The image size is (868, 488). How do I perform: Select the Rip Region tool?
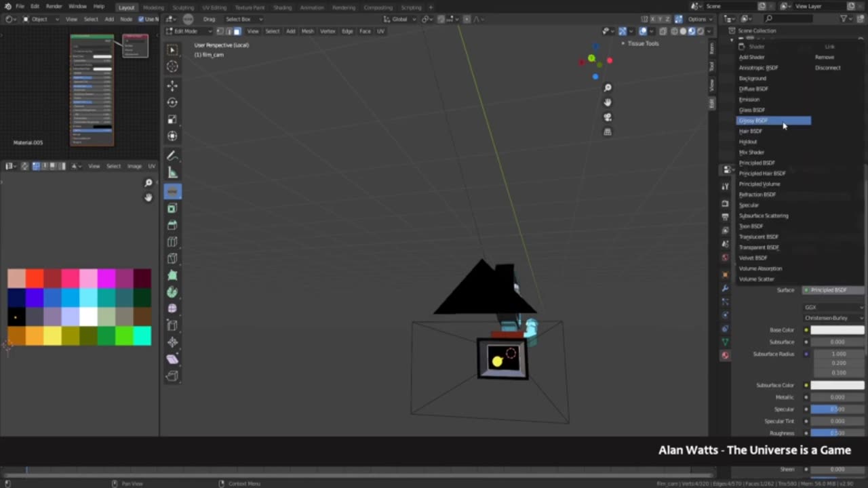pyautogui.click(x=172, y=376)
